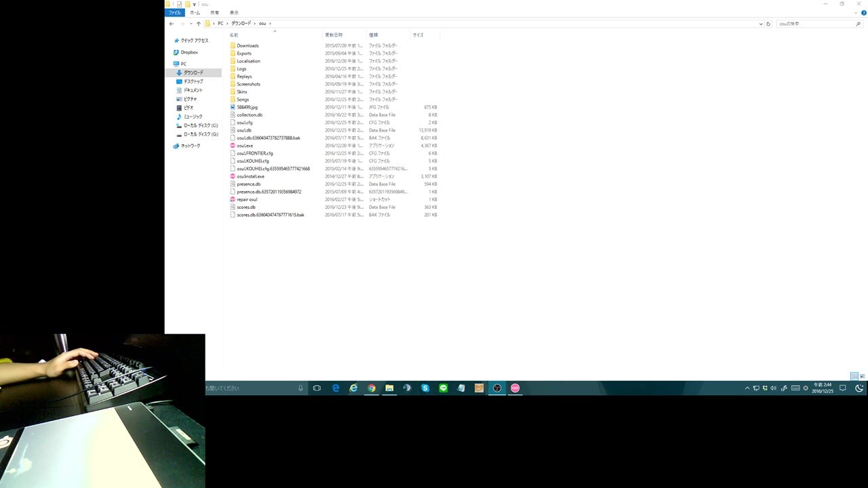Switch to large icons view layout
The width and height of the screenshot is (868, 488).
(x=863, y=376)
